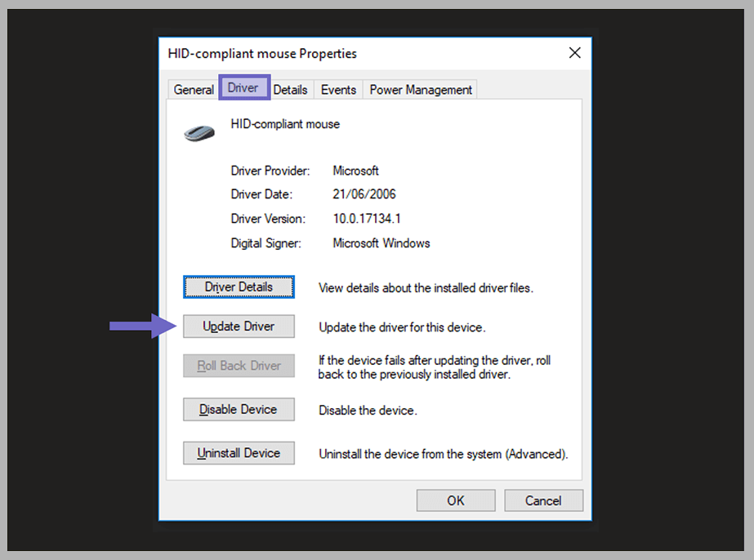Click the Roll Back Driver button
754x560 pixels.
(x=239, y=365)
